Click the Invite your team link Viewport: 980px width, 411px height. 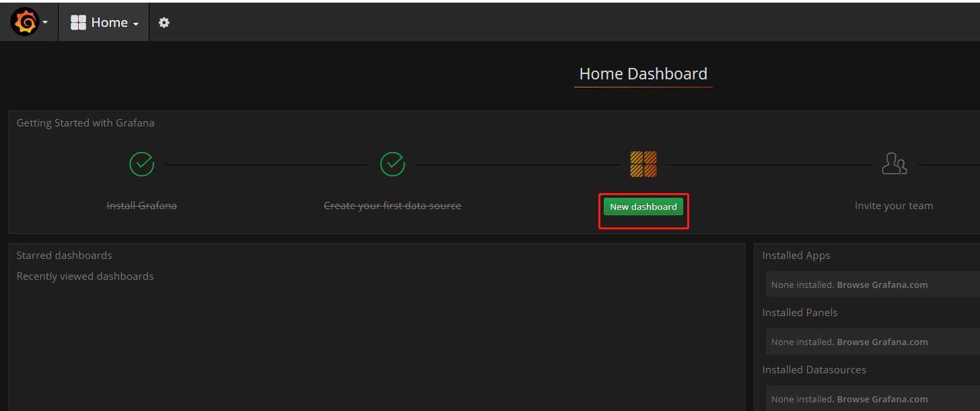coord(894,206)
